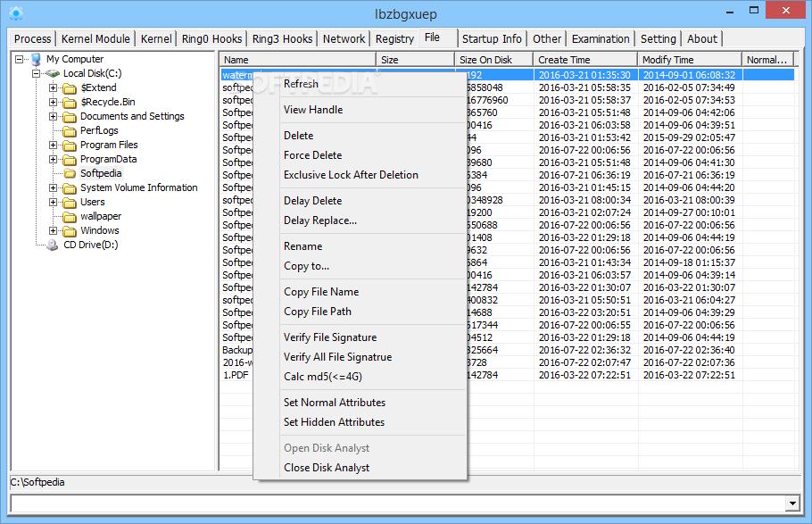Open the About tab
Viewport: 812px width, 524px height.
pyautogui.click(x=702, y=39)
